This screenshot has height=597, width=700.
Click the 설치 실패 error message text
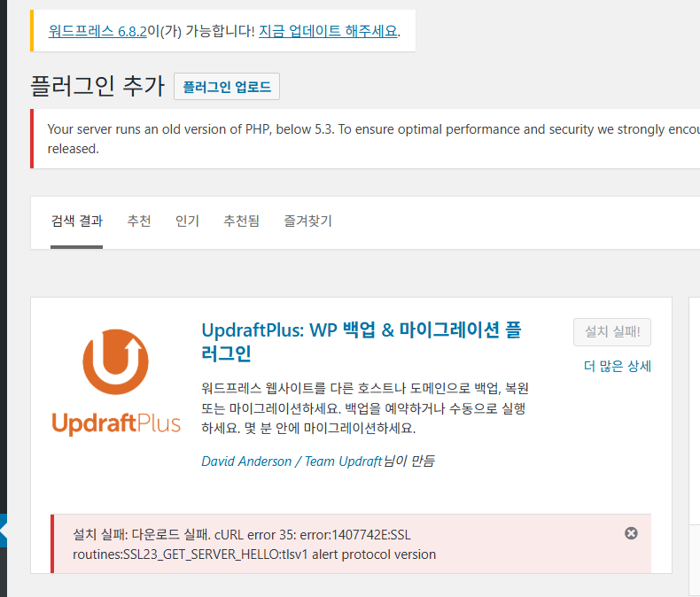pos(254,545)
